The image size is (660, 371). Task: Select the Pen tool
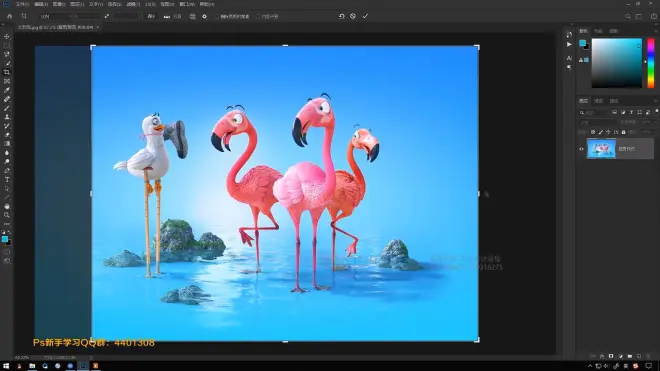(x=7, y=171)
